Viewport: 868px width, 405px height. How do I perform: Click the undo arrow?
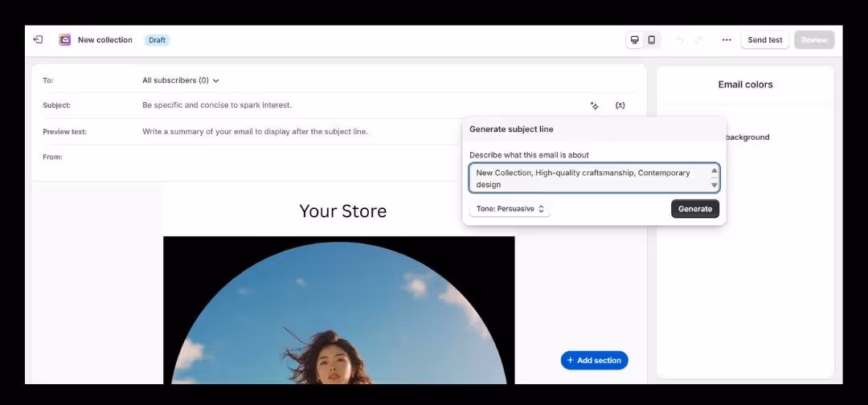coord(681,40)
